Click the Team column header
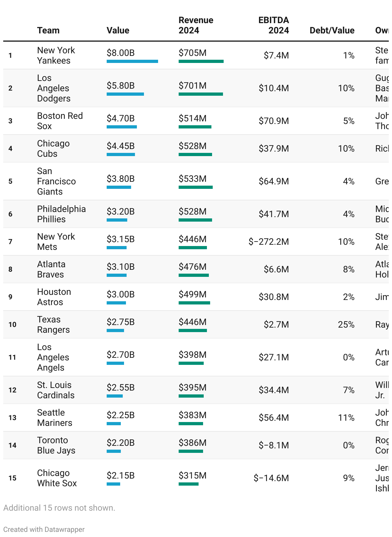Viewport: 392px width, 537px height. [48, 31]
